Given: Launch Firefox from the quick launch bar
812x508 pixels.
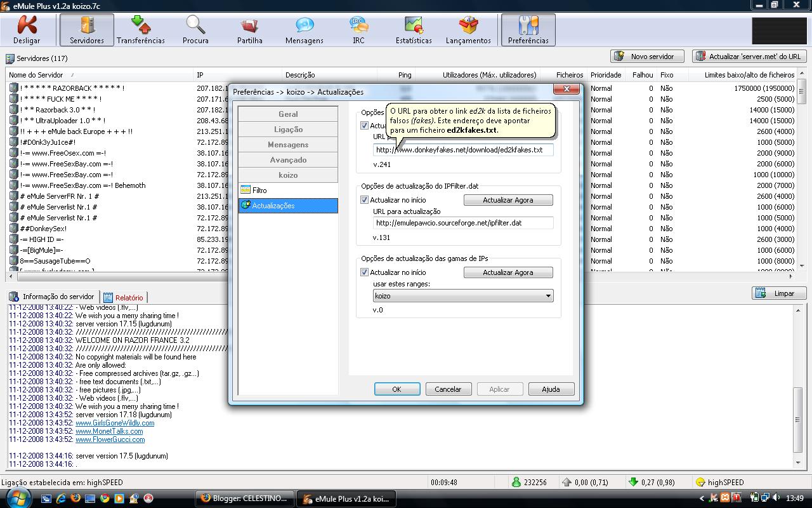Looking at the screenshot, I should click(x=75, y=498).
